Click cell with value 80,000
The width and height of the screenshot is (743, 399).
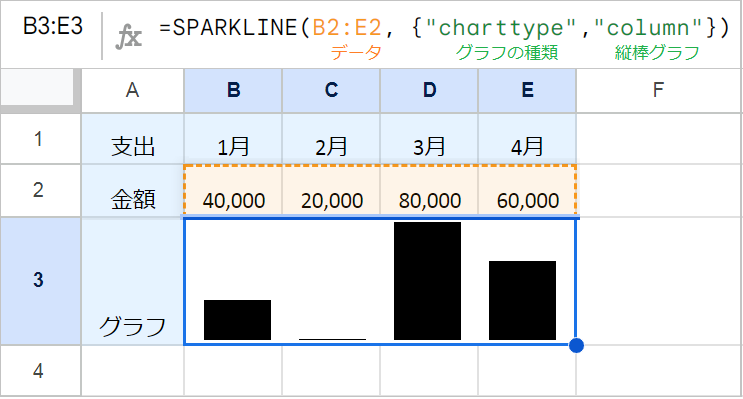[429, 190]
